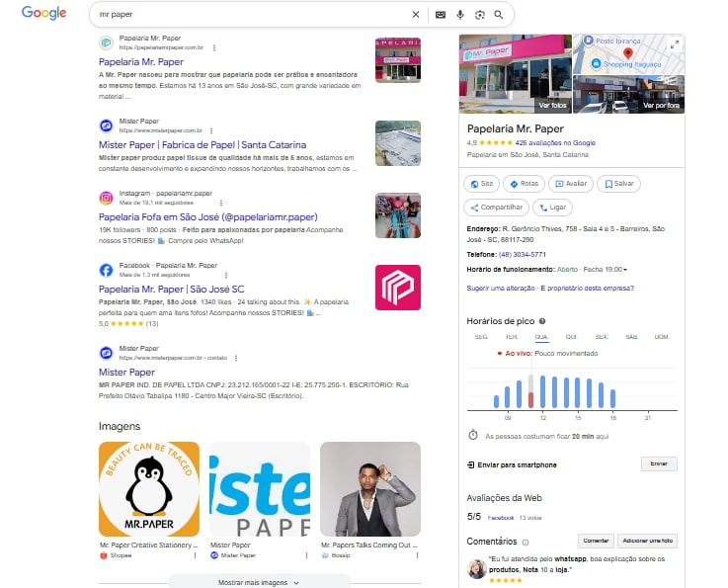Search by image with Lens icon
Viewport: 728px width, 588px height.
(480, 15)
